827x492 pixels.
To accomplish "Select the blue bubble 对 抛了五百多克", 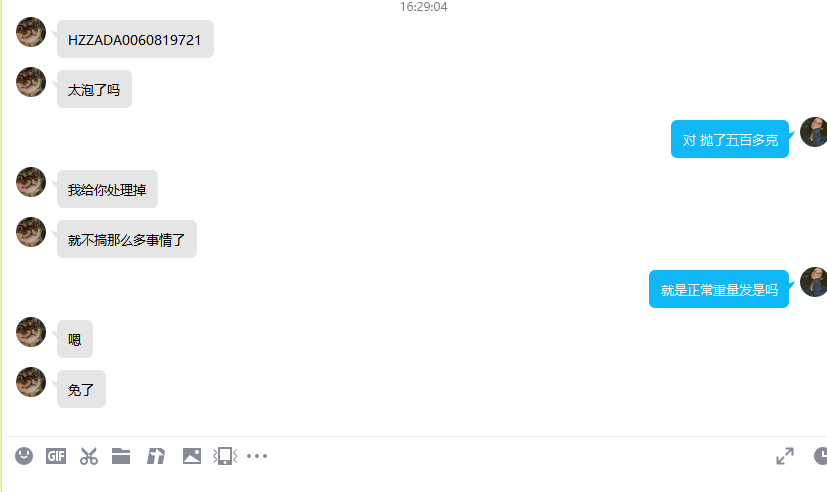I will (x=730, y=139).
